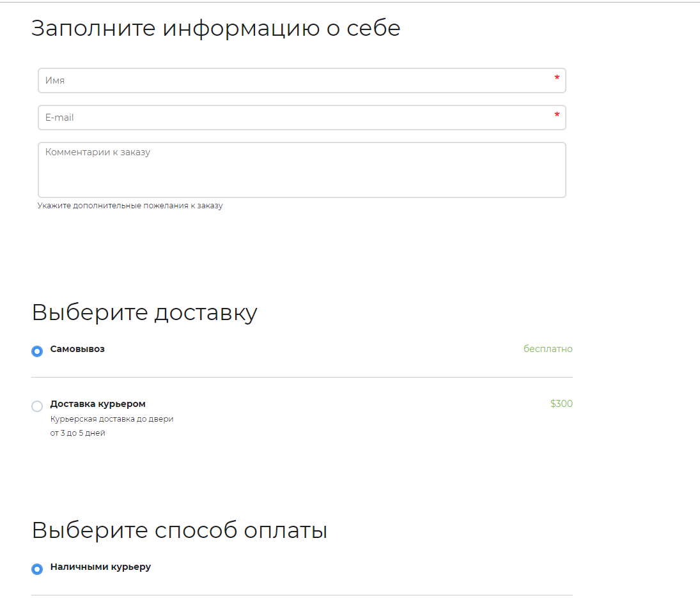The image size is (700, 598).
Task: Click the Заполните информацию о себе heading
Action: [x=215, y=28]
